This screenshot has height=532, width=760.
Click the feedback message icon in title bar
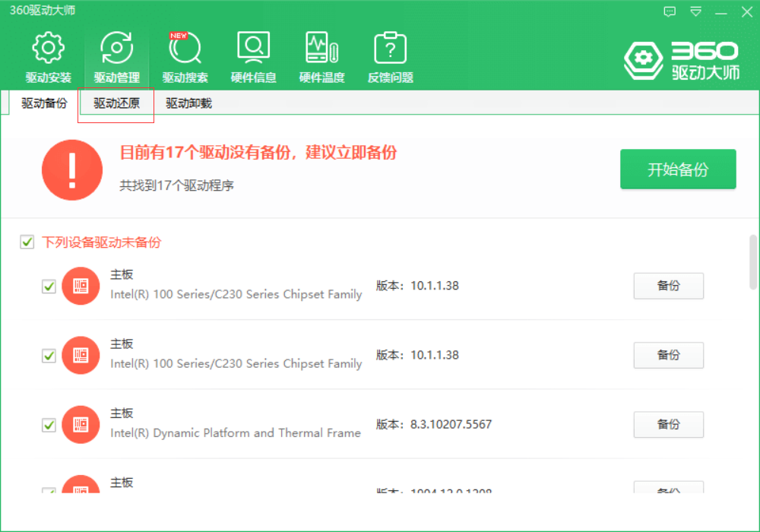click(670, 11)
